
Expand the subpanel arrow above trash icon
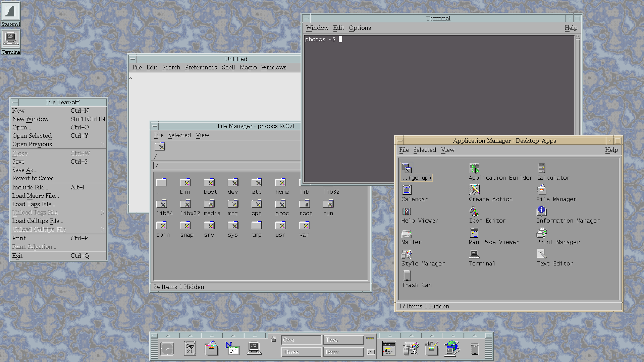[x=474, y=336]
